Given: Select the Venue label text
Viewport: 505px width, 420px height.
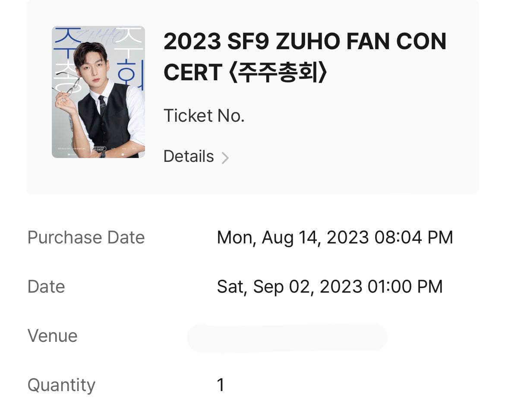Looking at the screenshot, I should (x=52, y=336).
